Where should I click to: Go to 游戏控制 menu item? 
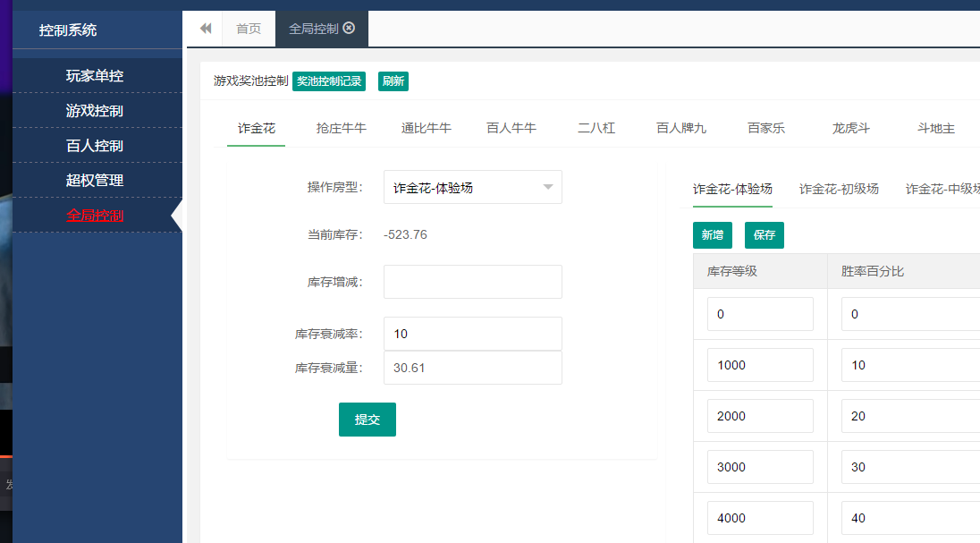[95, 111]
